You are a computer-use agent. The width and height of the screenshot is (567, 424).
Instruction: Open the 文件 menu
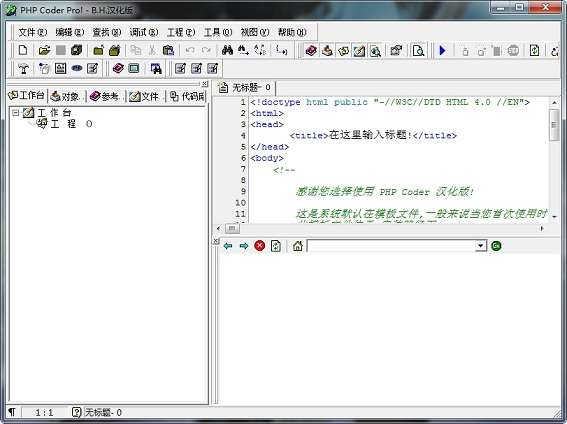33,33
